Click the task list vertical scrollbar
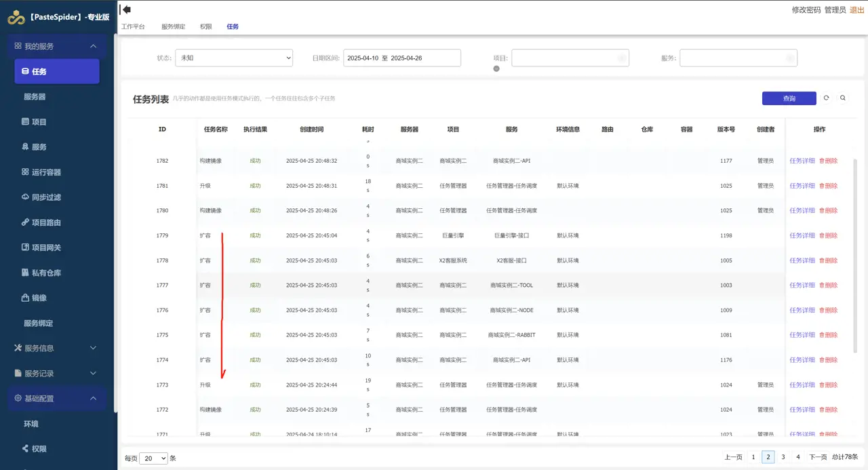The image size is (868, 470). tap(854, 256)
